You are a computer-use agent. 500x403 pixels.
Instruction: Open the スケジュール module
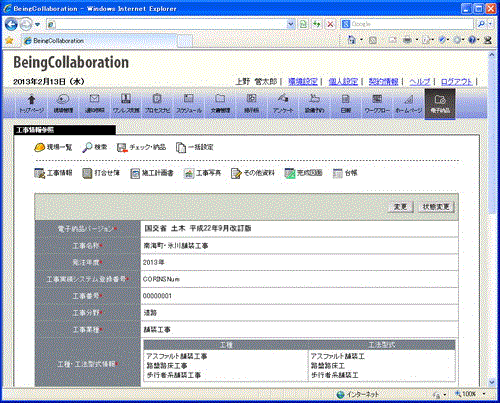pyautogui.click(x=189, y=104)
